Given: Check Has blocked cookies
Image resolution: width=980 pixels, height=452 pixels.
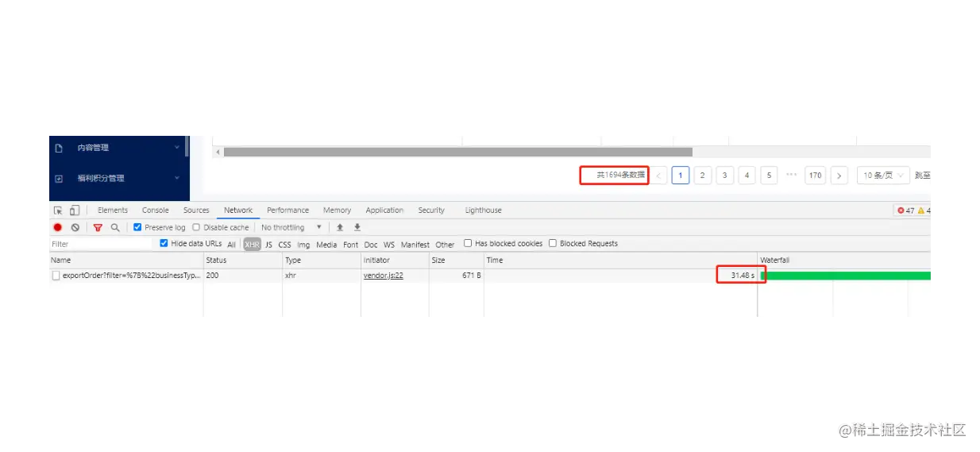Looking at the screenshot, I should [468, 244].
